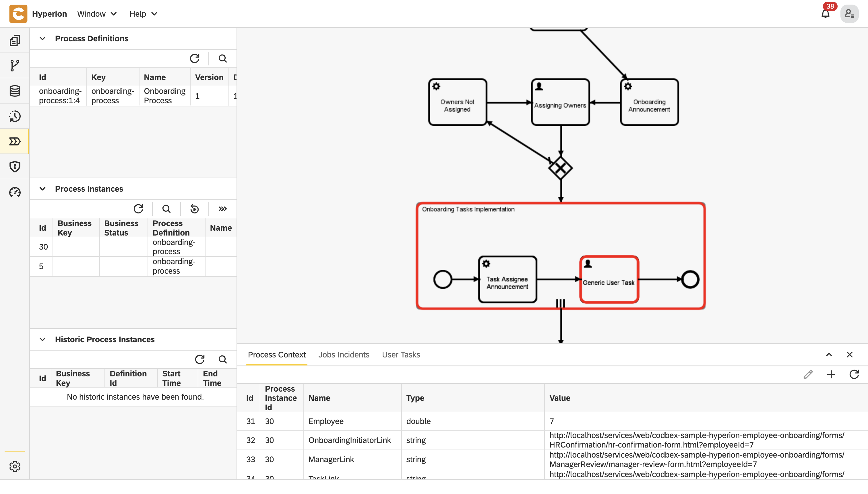The width and height of the screenshot is (868, 494).
Task: Open the Database perspective in sidebar
Action: 15,91
